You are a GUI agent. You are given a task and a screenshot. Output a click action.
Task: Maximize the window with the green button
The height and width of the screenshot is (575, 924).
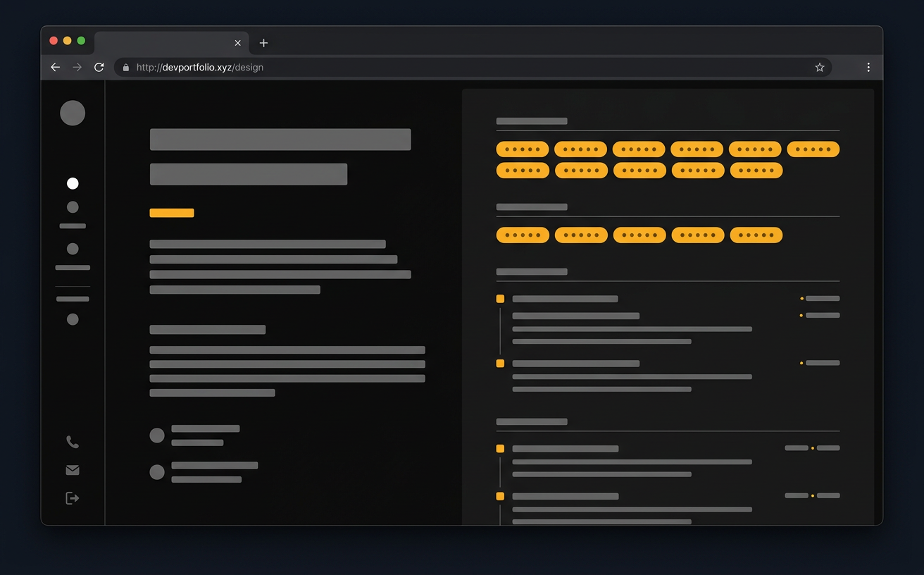pos(82,41)
